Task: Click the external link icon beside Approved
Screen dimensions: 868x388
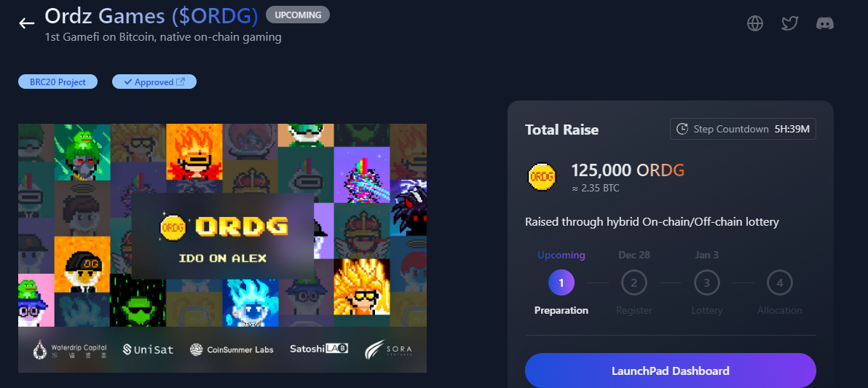Action: (x=181, y=82)
